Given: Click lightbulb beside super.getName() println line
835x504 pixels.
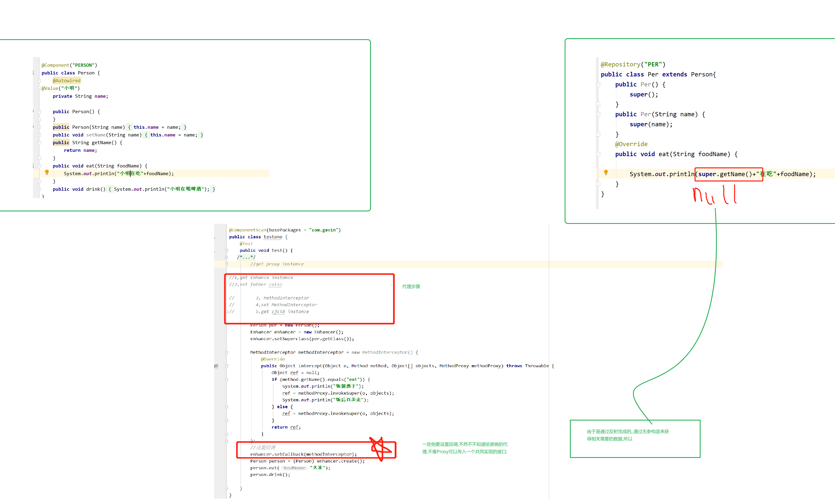Looking at the screenshot, I should coord(606,173).
